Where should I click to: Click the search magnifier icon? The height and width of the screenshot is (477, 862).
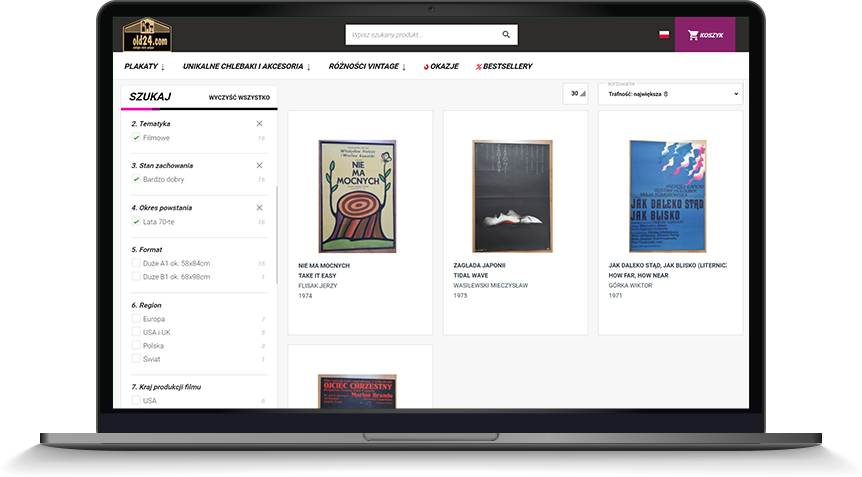pyautogui.click(x=506, y=35)
